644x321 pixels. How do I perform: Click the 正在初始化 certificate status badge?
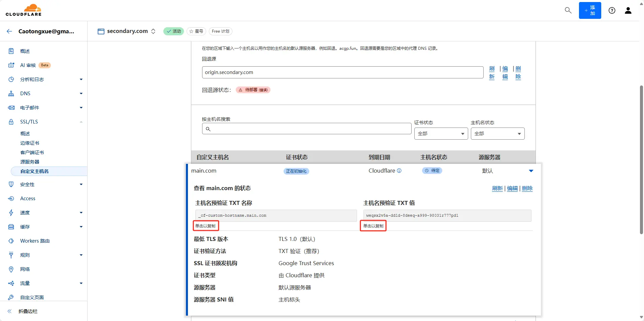click(x=296, y=171)
